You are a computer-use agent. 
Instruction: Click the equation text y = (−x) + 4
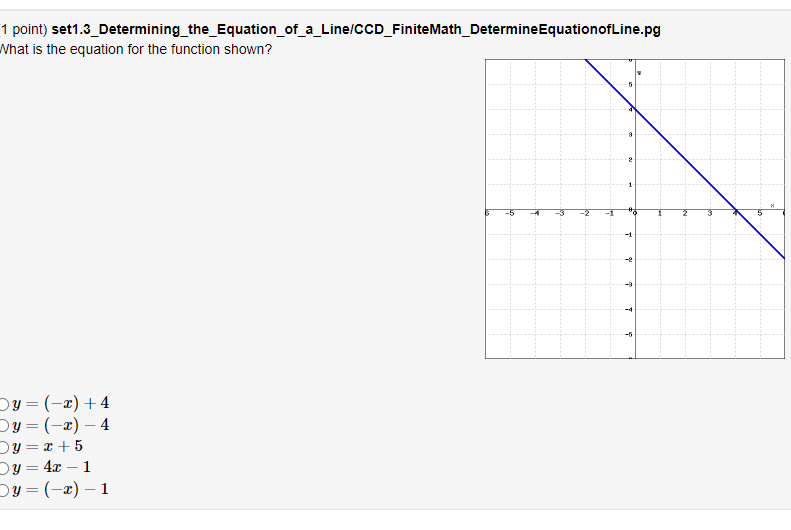[61, 403]
